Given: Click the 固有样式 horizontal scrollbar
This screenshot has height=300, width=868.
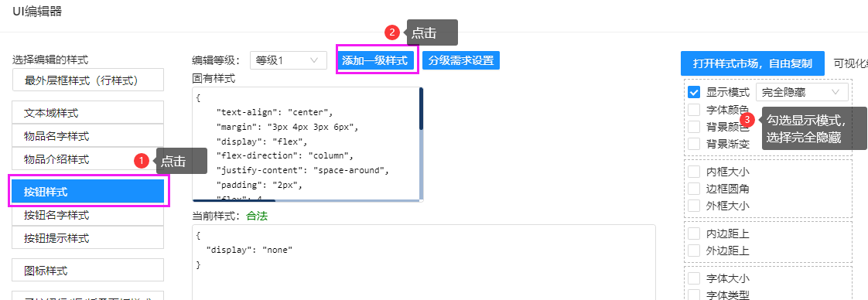Looking at the screenshot, I should click(x=234, y=200).
